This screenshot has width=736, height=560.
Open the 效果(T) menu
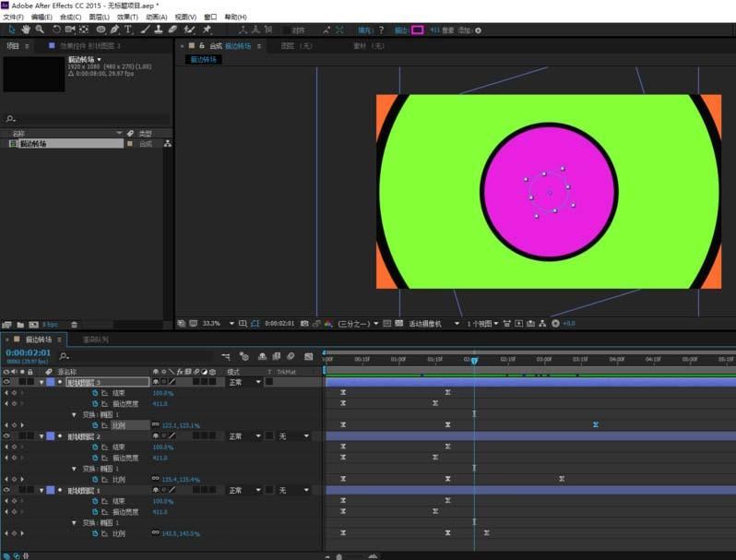[127, 17]
